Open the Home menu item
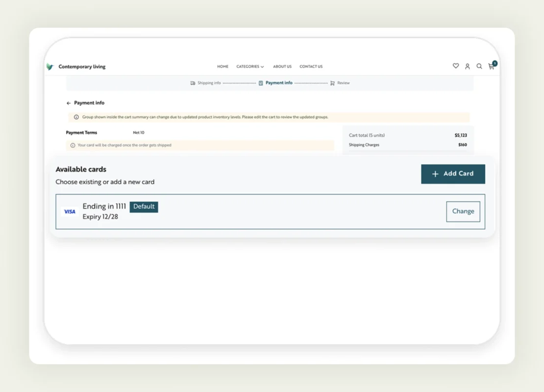This screenshot has height=392, width=544. [223, 66]
